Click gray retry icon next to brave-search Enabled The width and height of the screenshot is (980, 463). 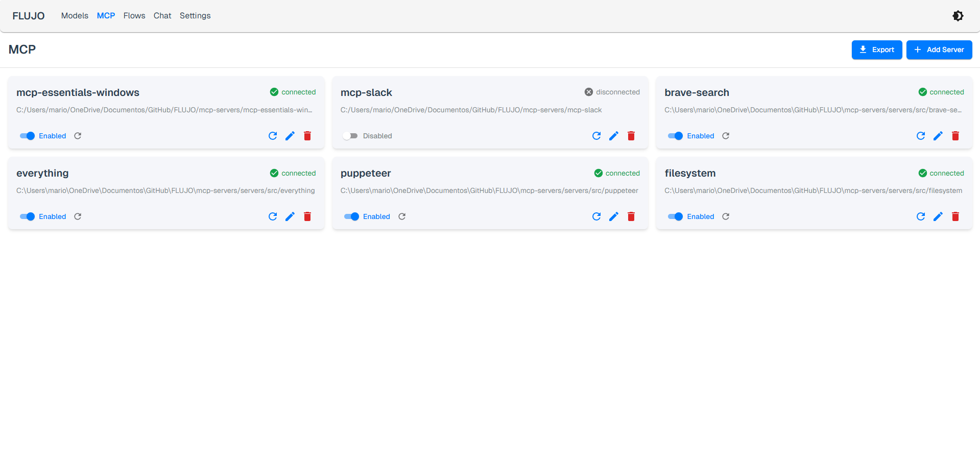point(726,136)
